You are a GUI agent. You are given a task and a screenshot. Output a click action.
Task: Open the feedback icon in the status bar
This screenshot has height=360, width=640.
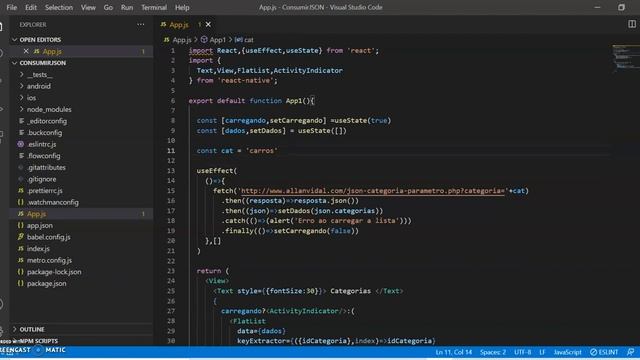631,352
